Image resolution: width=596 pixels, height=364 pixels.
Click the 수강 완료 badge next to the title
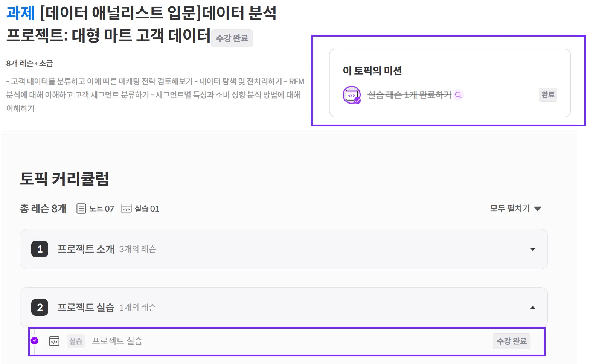232,38
